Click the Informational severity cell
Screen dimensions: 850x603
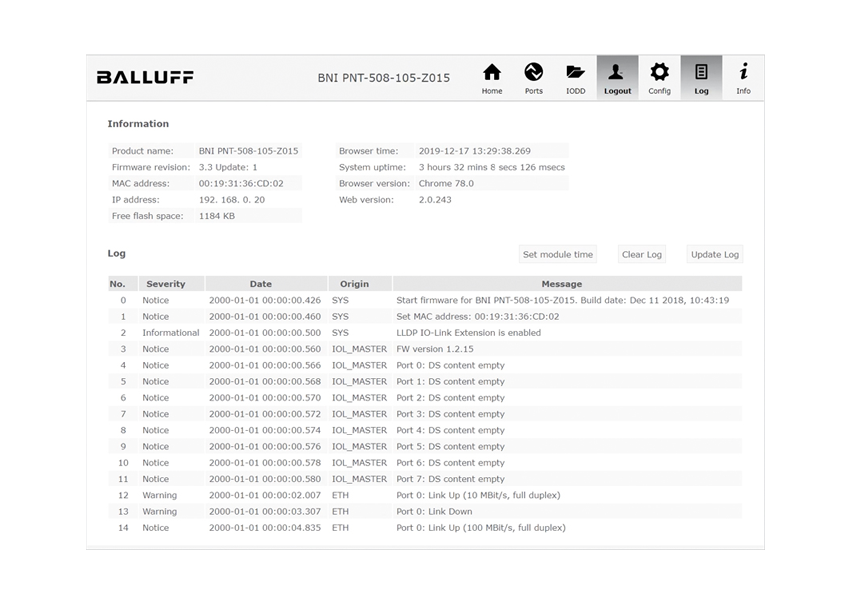pyautogui.click(x=171, y=332)
